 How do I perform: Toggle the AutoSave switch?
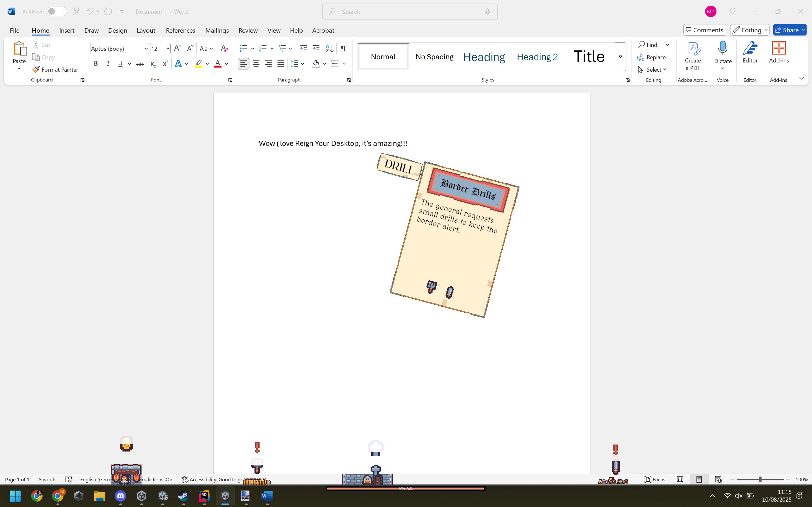[57, 11]
